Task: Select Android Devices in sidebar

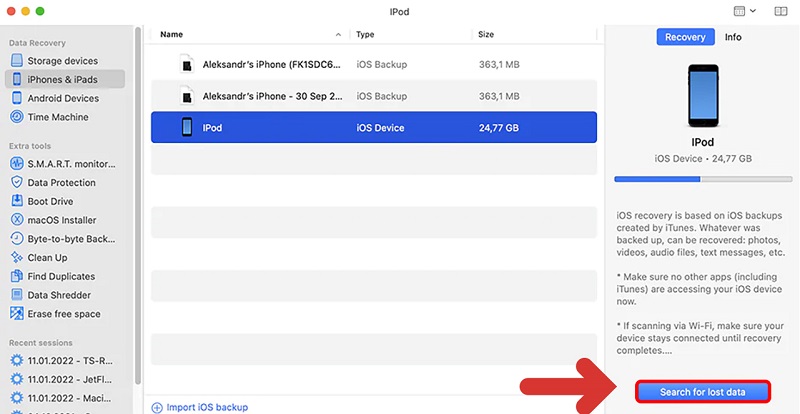Action: pyautogui.click(x=62, y=98)
